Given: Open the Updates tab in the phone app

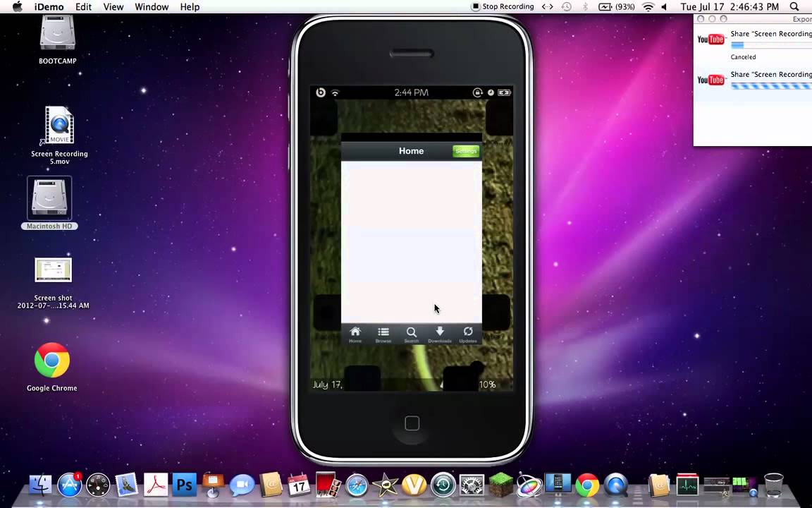Looking at the screenshot, I should click(468, 334).
